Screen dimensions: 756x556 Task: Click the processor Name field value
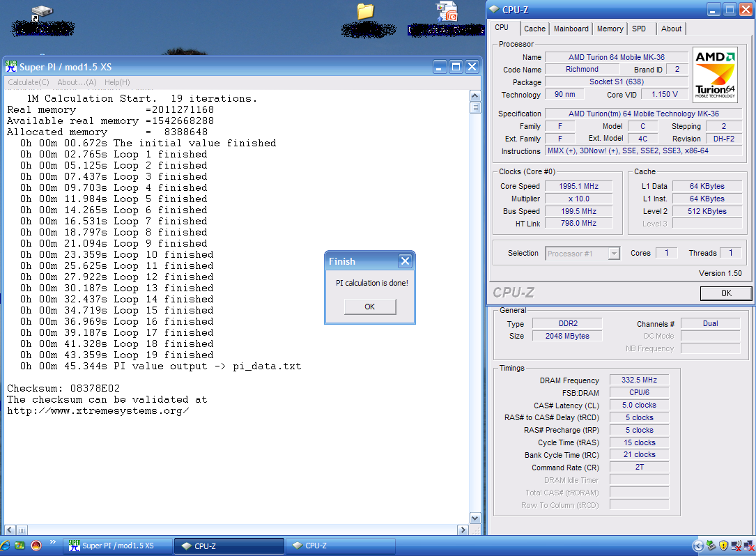(616, 57)
